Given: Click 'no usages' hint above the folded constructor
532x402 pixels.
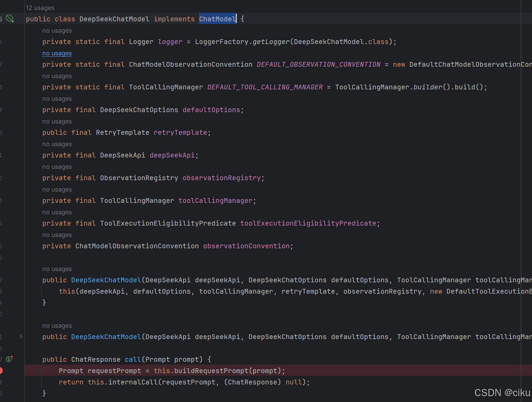Looking at the screenshot, I should 57,326.
